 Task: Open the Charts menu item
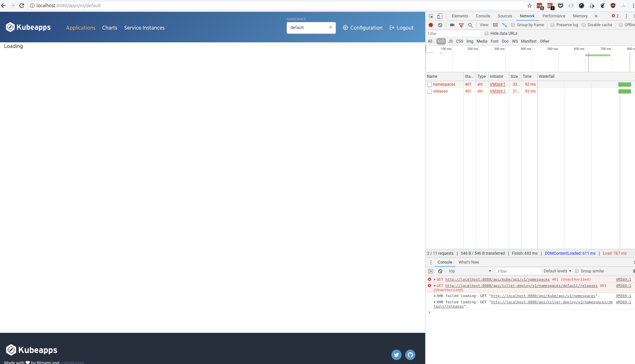click(x=110, y=28)
